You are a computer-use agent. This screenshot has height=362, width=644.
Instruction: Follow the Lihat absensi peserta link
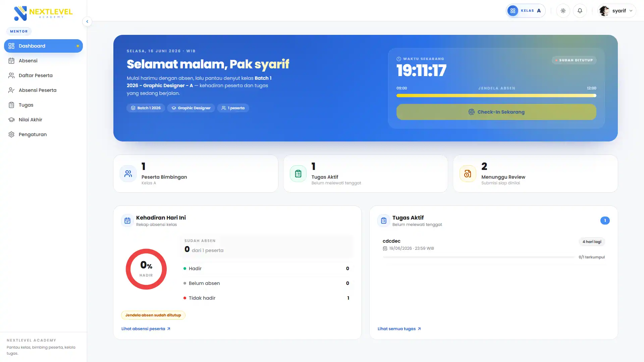coord(146,329)
